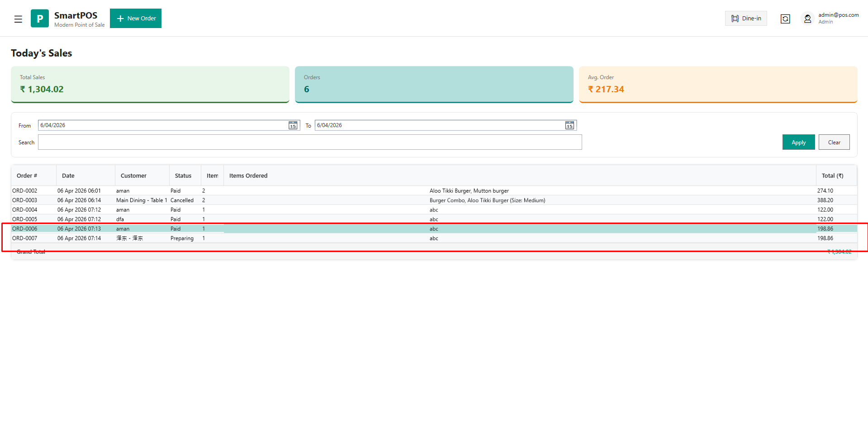868x437 pixels.
Task: Focus the Search input field
Action: point(310,142)
